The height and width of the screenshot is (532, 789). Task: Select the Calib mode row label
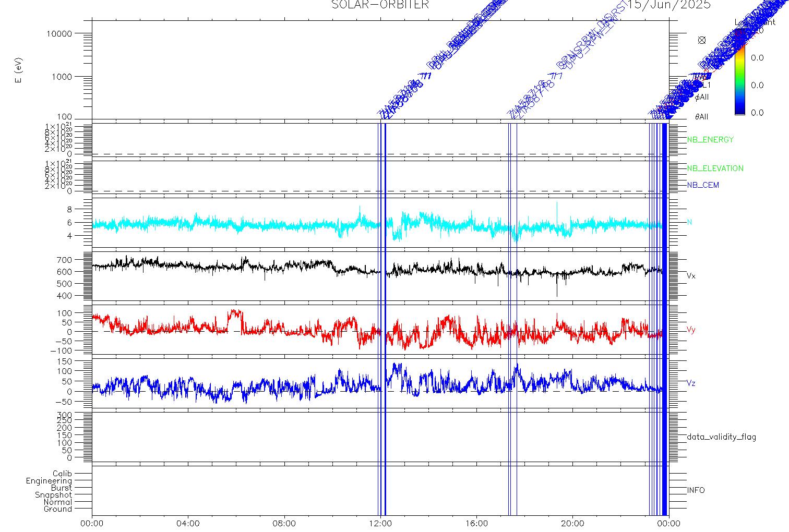62,474
